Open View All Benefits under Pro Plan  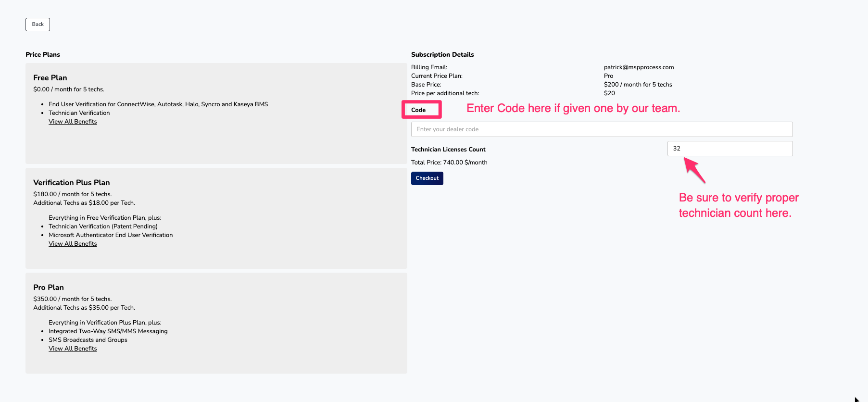(73, 349)
